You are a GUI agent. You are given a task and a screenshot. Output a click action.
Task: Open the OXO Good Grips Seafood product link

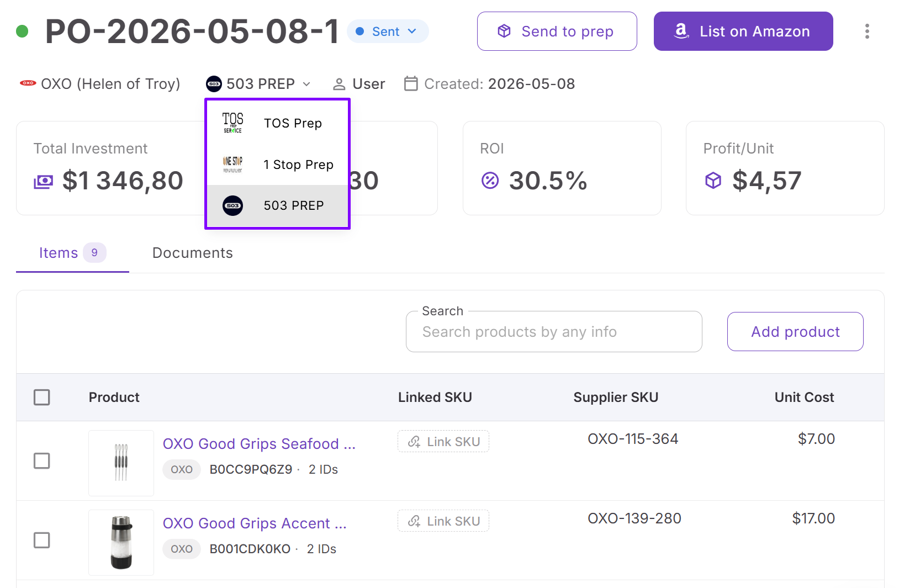pyautogui.click(x=259, y=444)
